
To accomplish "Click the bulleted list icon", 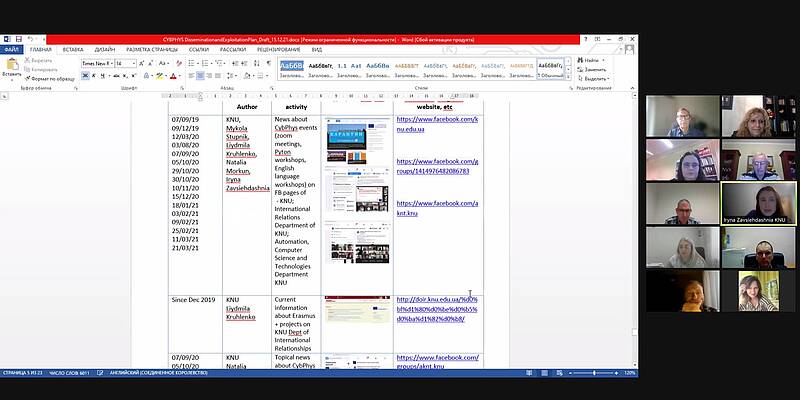I will coord(192,63).
